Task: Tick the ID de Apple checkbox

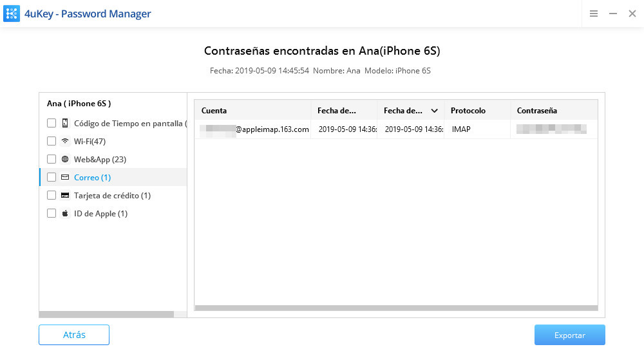Action: tap(52, 214)
